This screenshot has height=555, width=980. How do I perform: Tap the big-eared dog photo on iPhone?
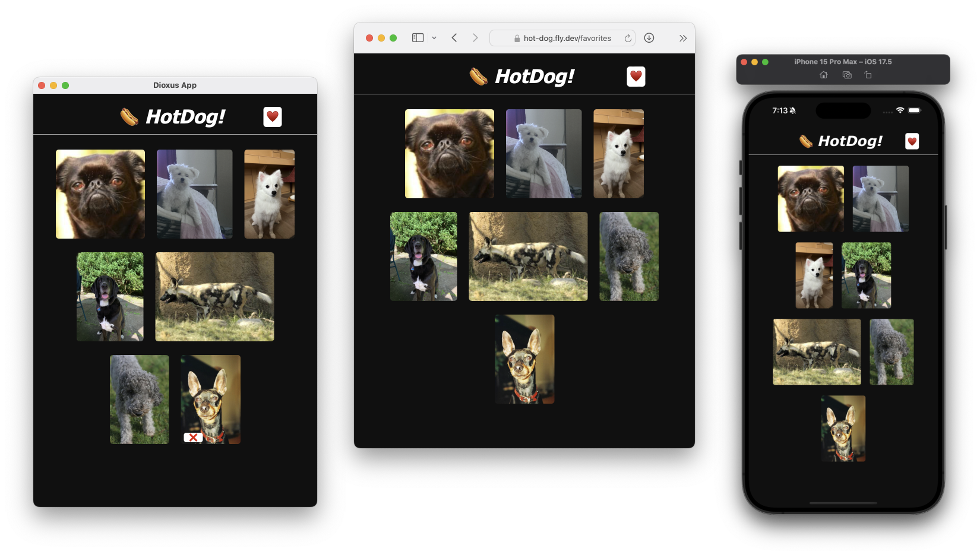843,429
